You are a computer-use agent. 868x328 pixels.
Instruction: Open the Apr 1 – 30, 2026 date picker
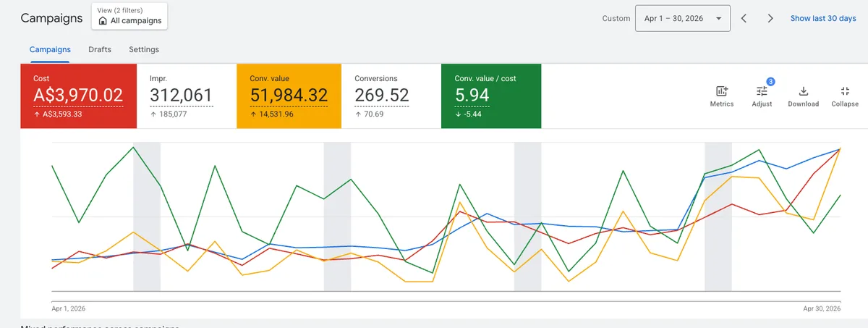tap(682, 18)
